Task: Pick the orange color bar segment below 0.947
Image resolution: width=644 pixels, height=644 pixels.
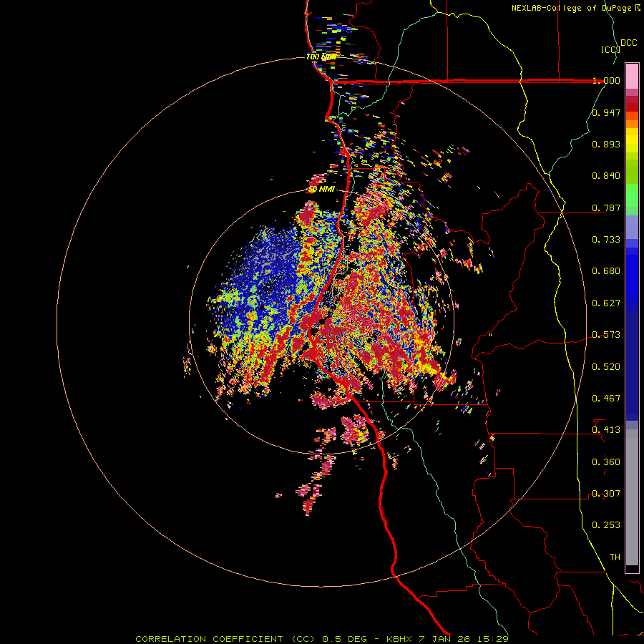Action: click(632, 124)
